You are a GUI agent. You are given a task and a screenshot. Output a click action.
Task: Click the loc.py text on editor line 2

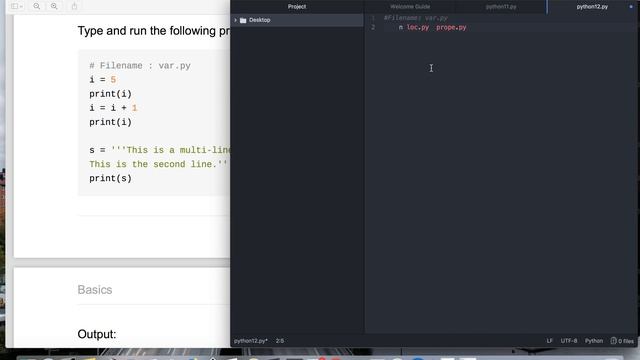click(x=418, y=27)
